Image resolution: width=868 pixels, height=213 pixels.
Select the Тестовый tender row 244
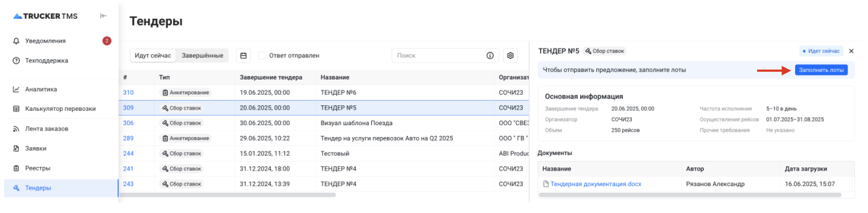coord(324,154)
